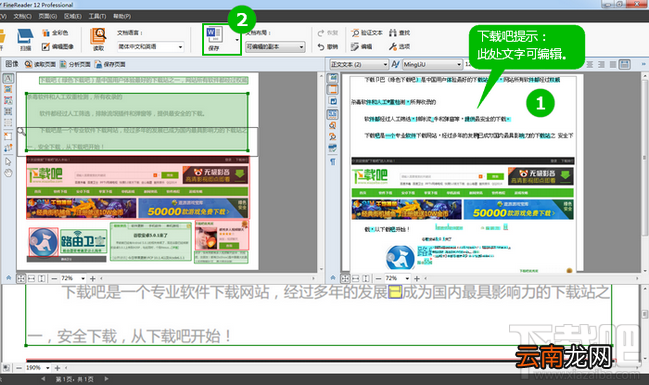Open the 查找 find tool
Viewport: 649px width, 385px height.
(x=399, y=33)
